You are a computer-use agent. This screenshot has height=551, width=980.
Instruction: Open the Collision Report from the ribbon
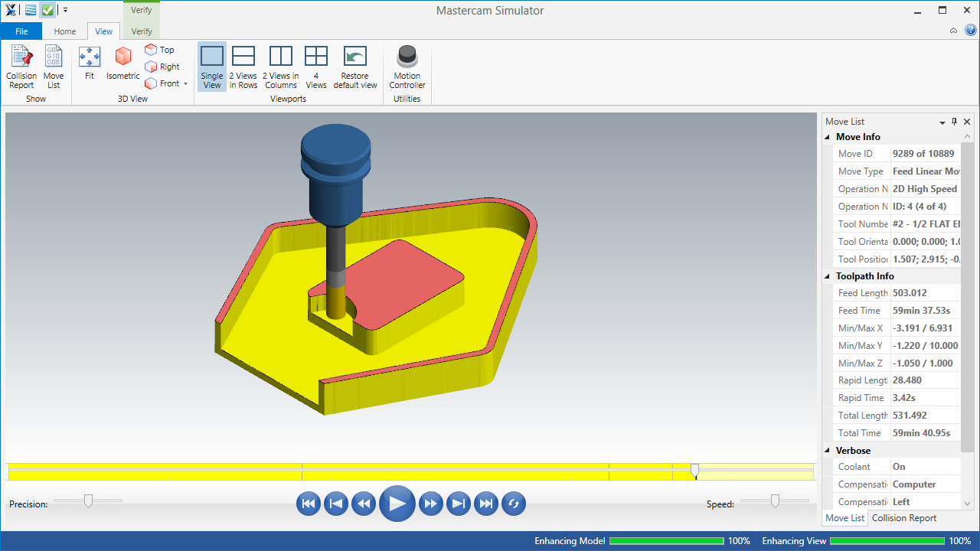click(x=21, y=66)
